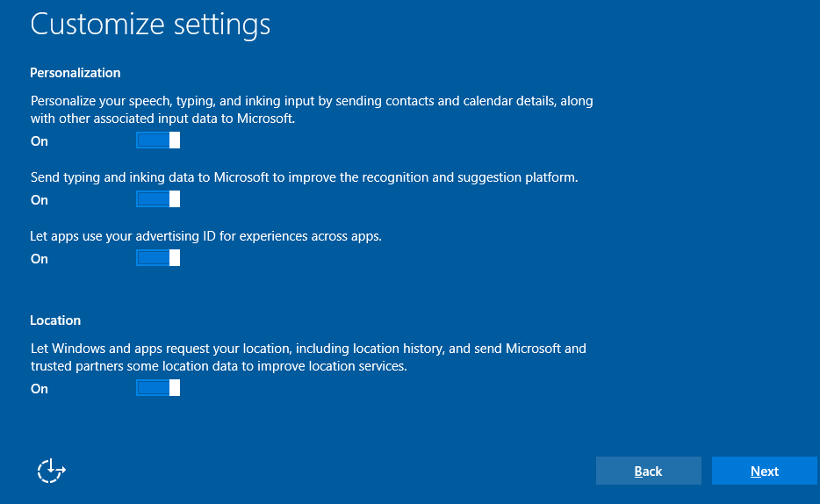Click the On label under Location setting
Image resolution: width=820 pixels, height=504 pixels.
[40, 389]
